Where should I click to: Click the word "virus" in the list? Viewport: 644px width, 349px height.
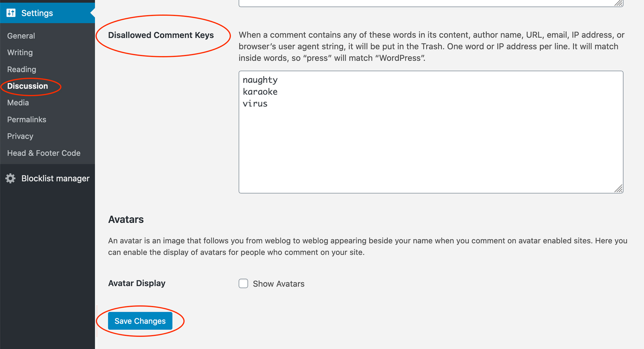255,104
